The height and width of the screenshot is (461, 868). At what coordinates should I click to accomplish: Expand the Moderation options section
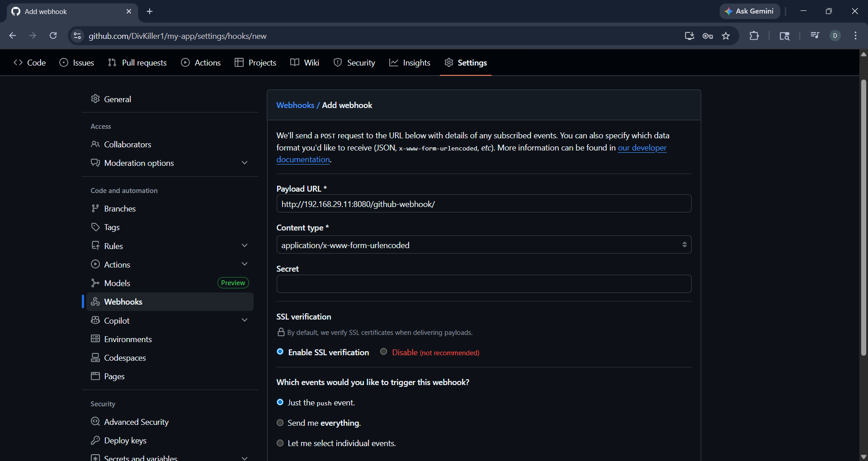tap(245, 163)
